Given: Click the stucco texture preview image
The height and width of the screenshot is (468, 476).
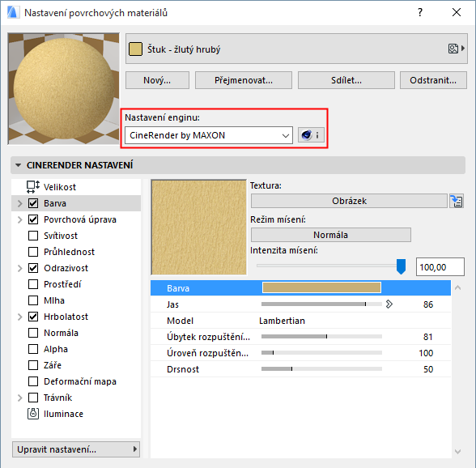Looking at the screenshot, I should (x=199, y=228).
